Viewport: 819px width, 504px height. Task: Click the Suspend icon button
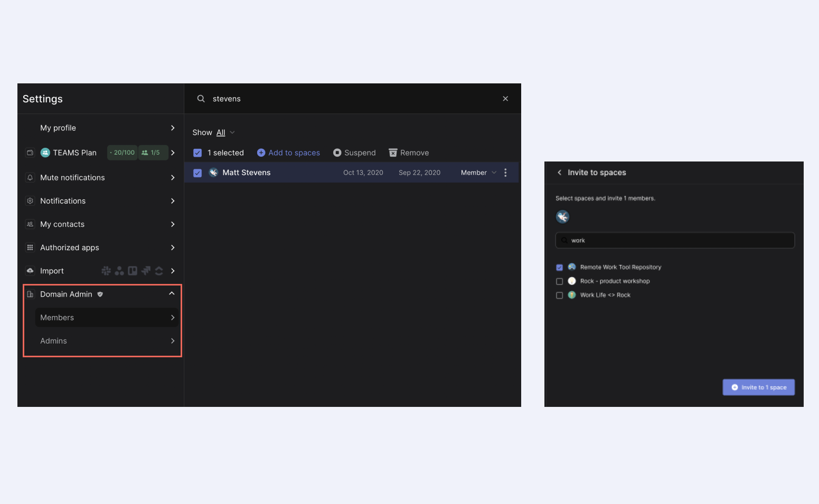coord(337,153)
